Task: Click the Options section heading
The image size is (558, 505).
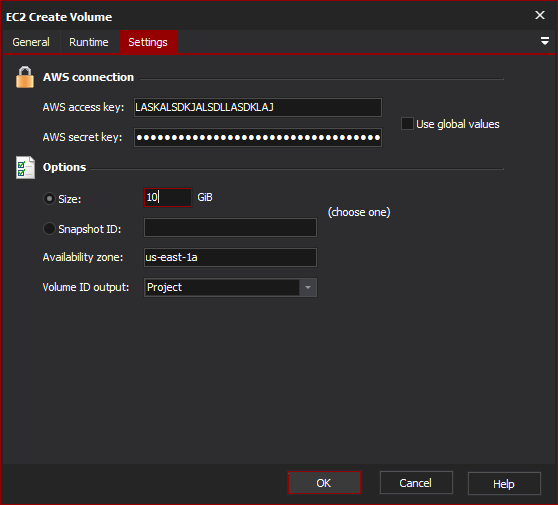Action: coord(64,167)
